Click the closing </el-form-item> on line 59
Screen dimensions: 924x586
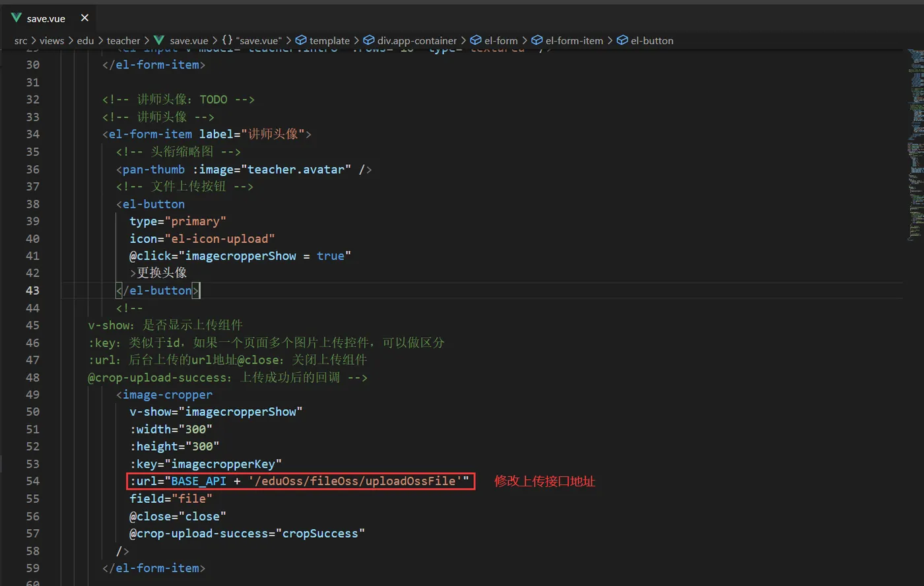154,568
